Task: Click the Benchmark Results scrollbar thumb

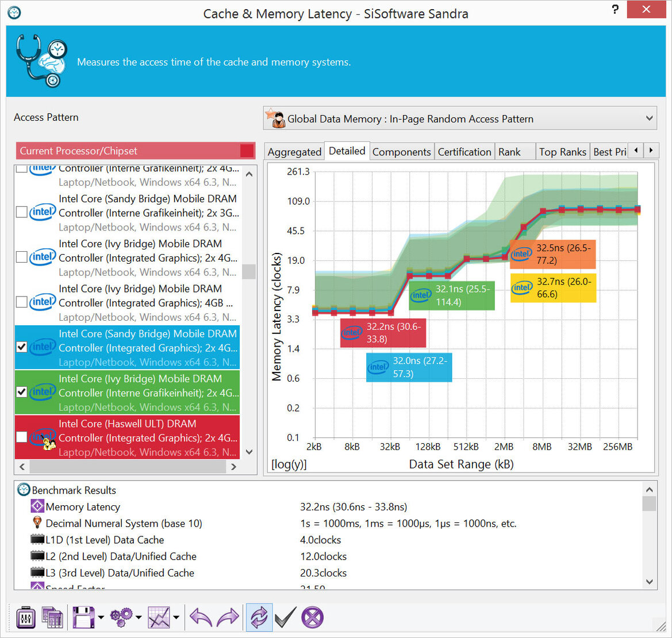Action: (649, 504)
